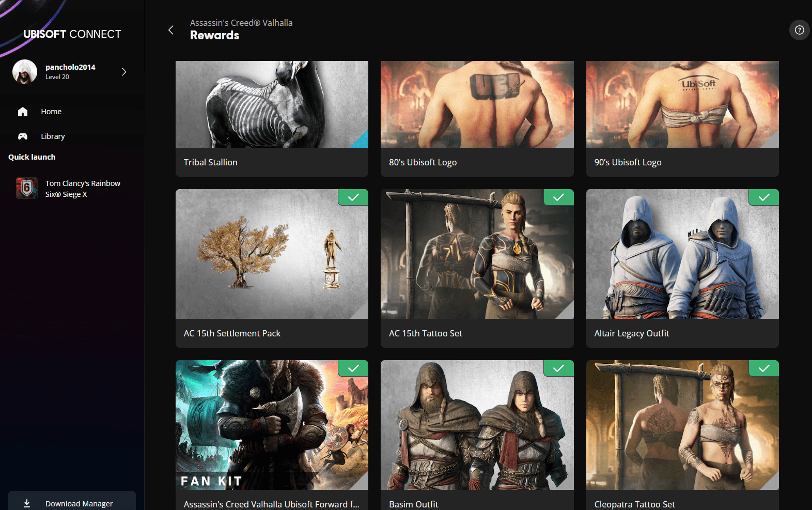The image size is (812, 510).
Task: Open the Download Manager button
Action: click(79, 503)
